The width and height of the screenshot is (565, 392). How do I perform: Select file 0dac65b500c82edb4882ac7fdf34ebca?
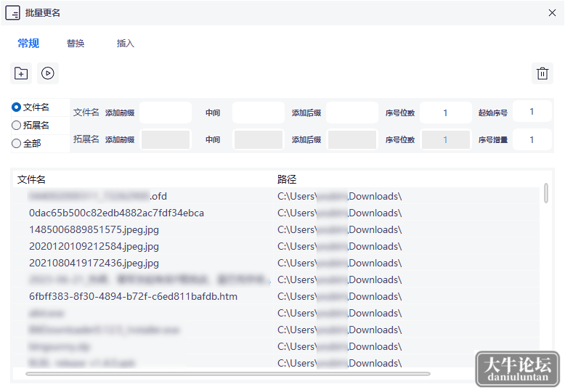[x=116, y=213]
